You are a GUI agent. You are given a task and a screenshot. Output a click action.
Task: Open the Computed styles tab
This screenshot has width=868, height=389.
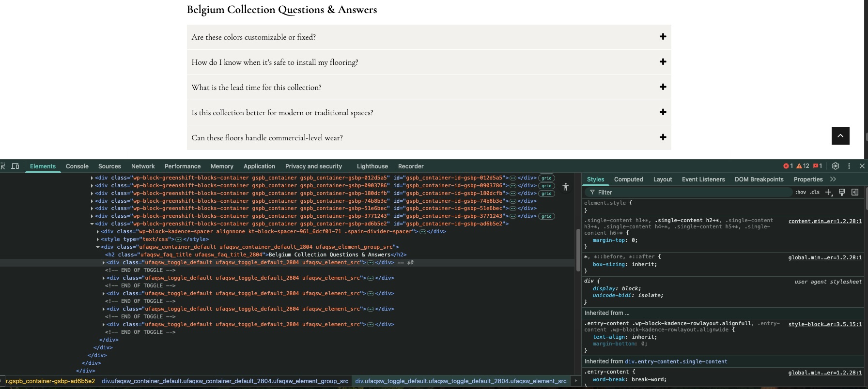pos(629,179)
